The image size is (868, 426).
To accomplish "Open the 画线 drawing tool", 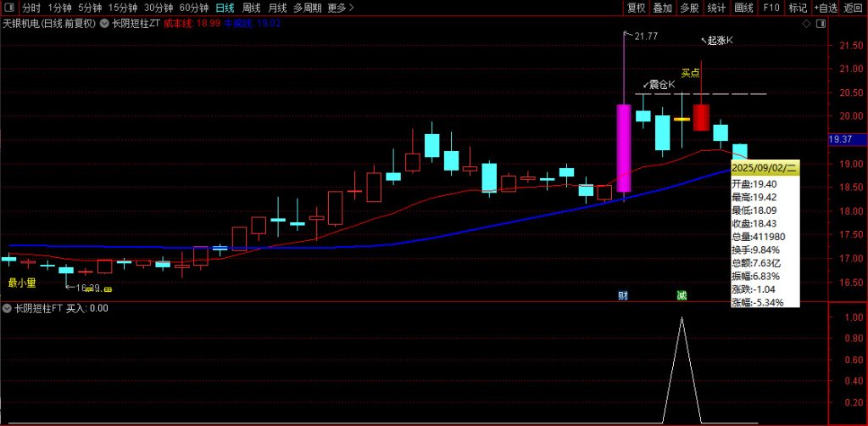I will [743, 8].
